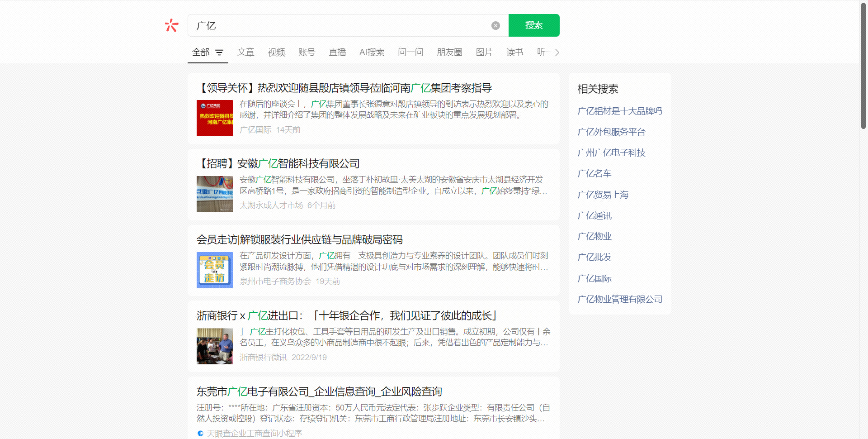This screenshot has height=439, width=868.
Task: Click the 广亿国际 source account name
Action: [x=255, y=130]
